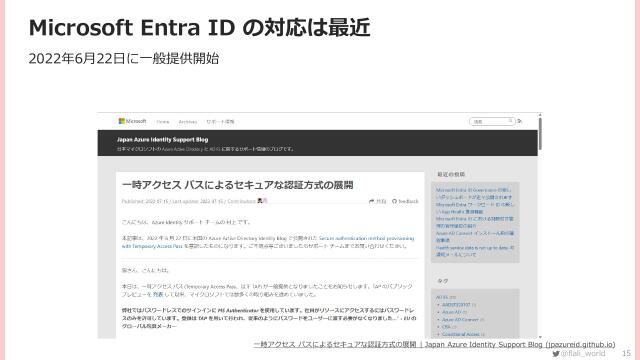Open recent post about Azure AD Connect インストール
Image resolution: width=640 pixels, height=360 pixels.
point(475,237)
